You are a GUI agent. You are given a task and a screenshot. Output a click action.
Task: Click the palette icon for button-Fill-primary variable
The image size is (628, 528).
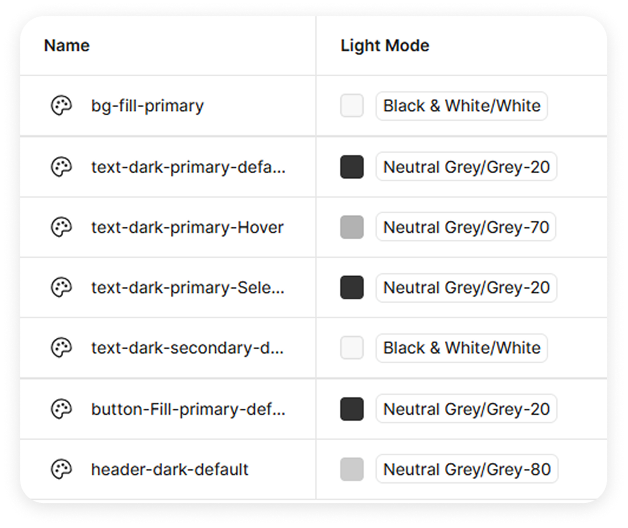61,409
